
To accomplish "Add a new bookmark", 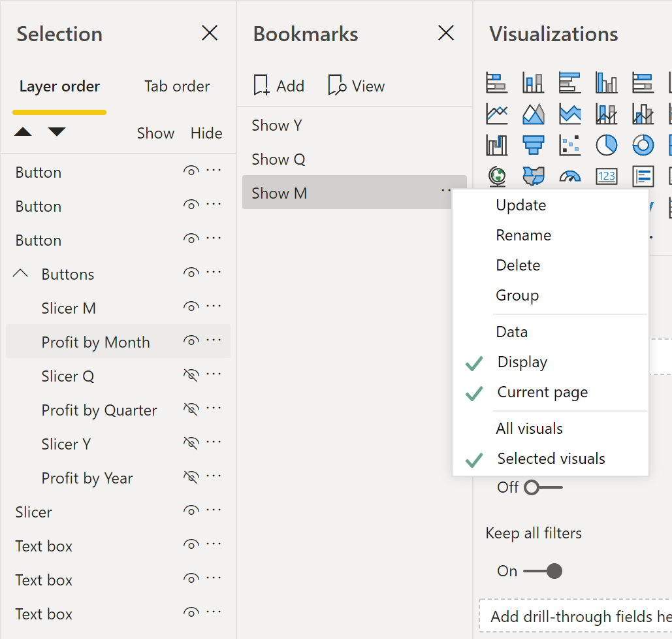I will coord(279,86).
